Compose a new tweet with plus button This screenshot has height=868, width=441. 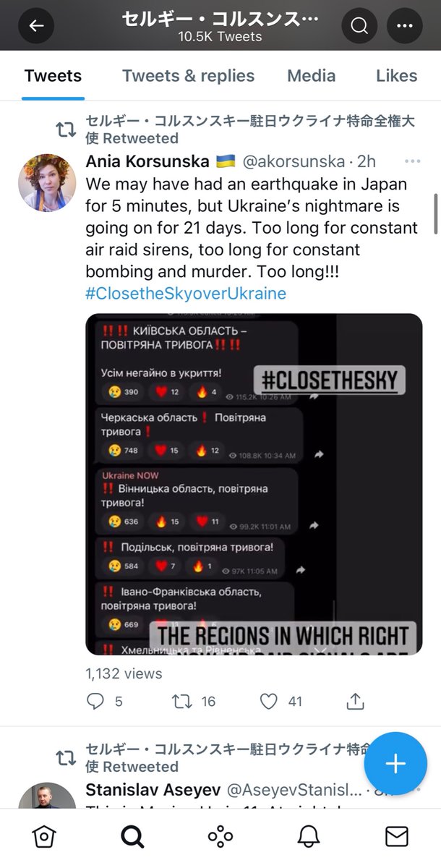[x=395, y=764]
